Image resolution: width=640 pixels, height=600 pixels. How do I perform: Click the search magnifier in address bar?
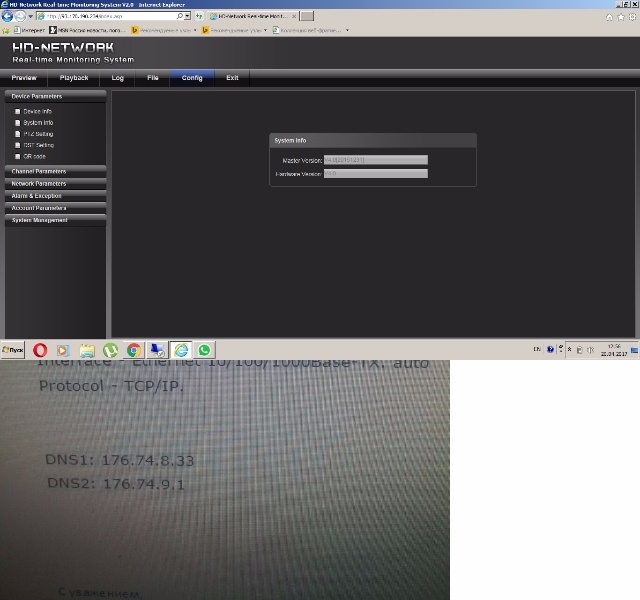point(180,16)
